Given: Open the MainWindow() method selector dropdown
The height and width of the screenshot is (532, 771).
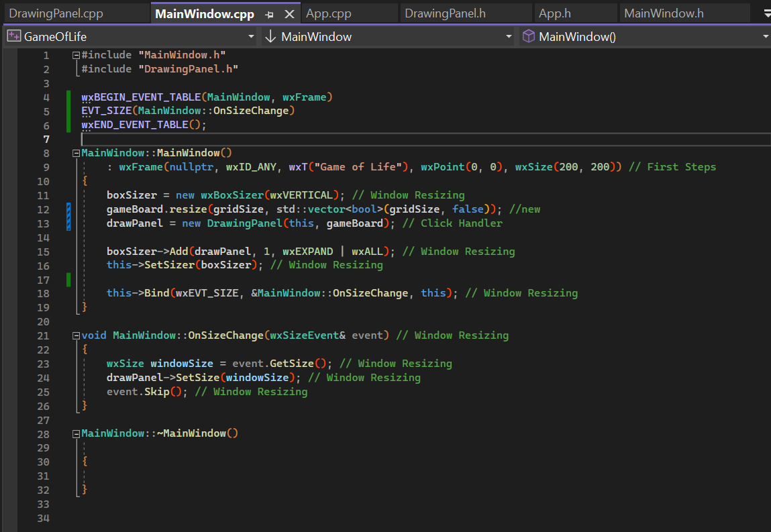Looking at the screenshot, I should coord(765,36).
